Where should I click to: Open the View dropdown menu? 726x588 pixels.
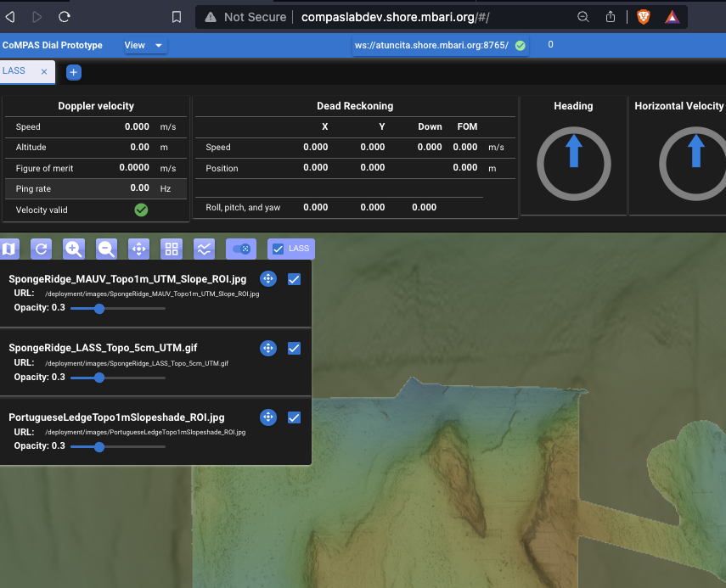tap(144, 45)
